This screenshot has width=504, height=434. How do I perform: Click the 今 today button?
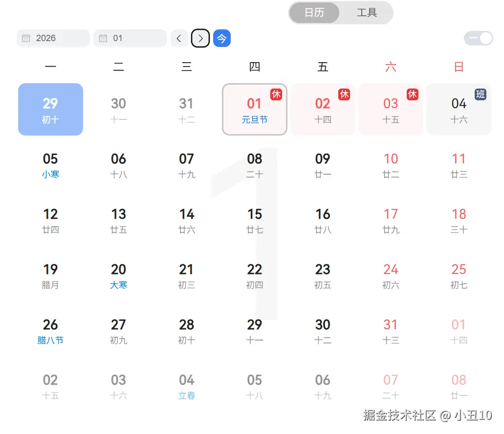(x=222, y=38)
